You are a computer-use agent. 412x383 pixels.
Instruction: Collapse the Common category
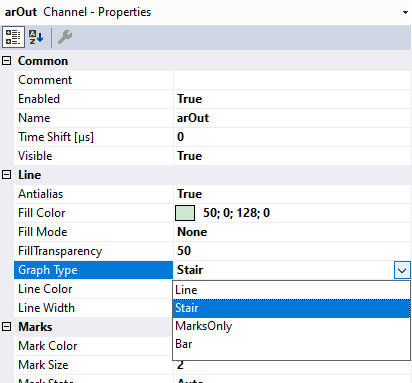pyautogui.click(x=7, y=61)
